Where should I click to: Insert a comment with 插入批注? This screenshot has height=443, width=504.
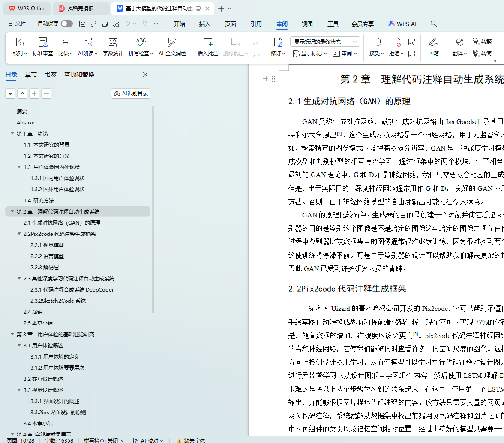tap(208, 42)
